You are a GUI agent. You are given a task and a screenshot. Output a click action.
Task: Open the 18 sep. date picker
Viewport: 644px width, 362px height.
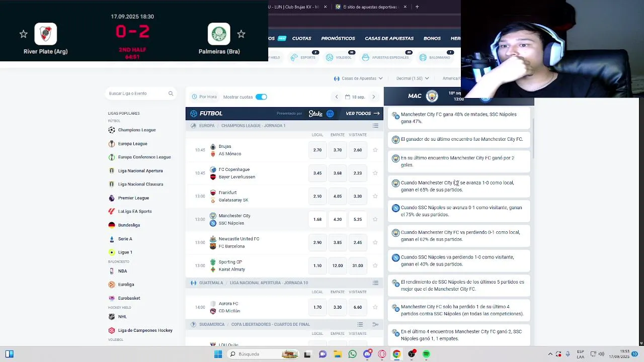click(355, 97)
